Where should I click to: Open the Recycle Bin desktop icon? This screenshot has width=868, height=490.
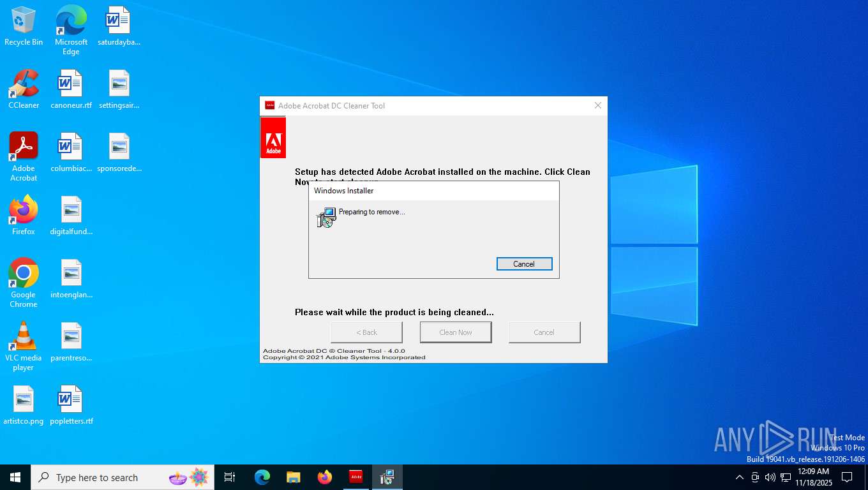[x=24, y=26]
